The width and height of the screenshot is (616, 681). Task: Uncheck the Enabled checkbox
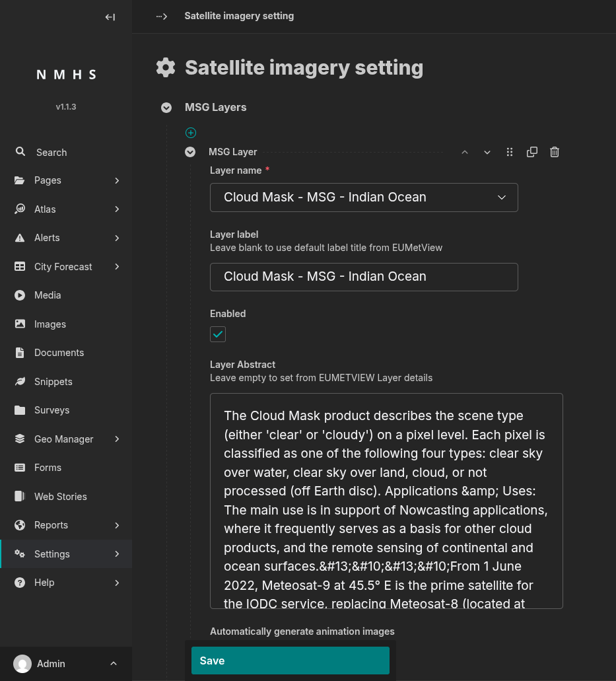click(x=218, y=334)
